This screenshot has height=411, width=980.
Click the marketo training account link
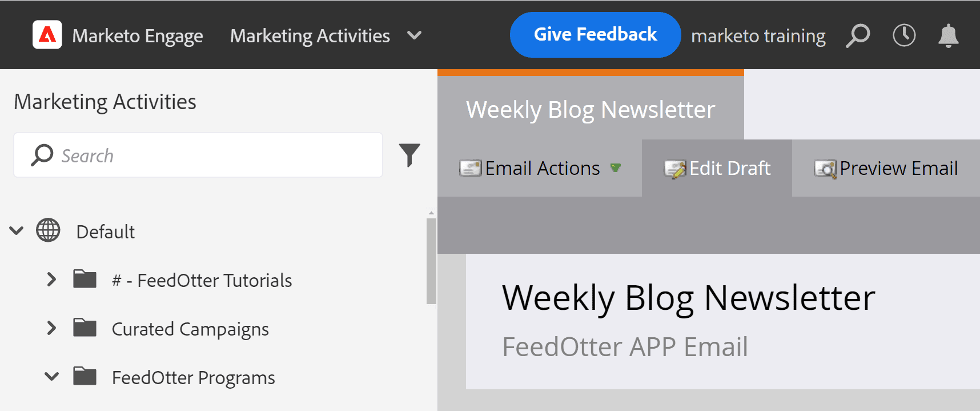758,35
